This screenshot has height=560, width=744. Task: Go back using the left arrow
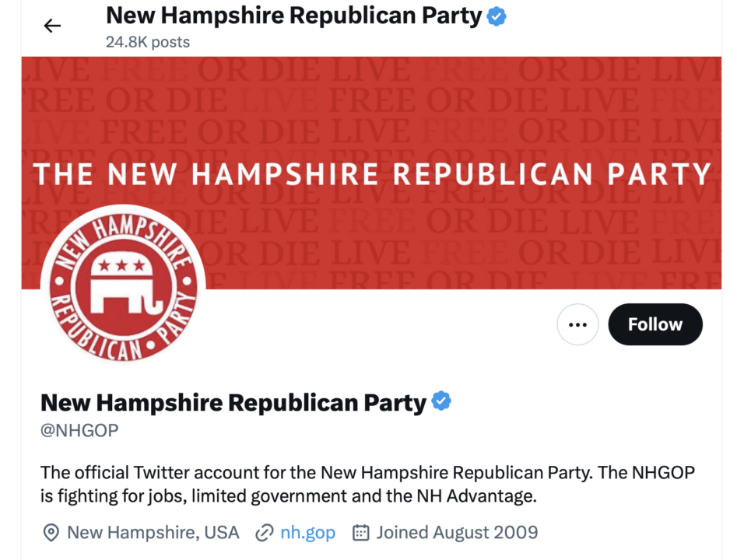(52, 26)
